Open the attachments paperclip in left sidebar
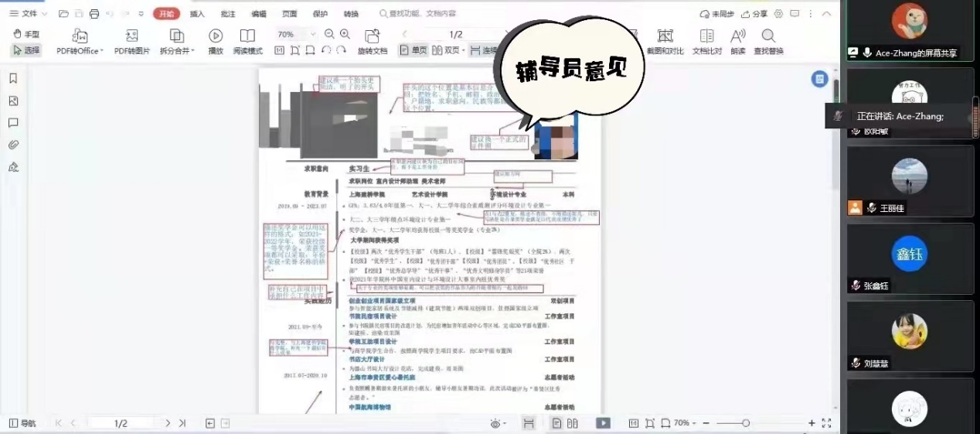The height and width of the screenshot is (434, 980). 13,145
